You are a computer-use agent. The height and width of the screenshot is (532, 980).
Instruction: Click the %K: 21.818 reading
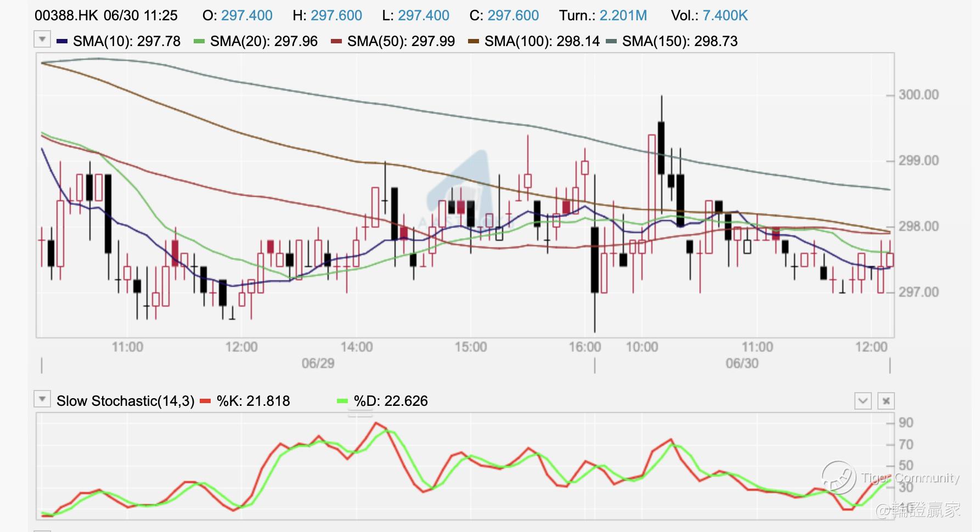tap(254, 401)
